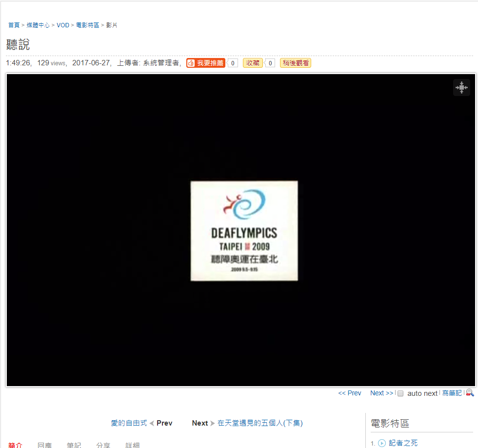Open the 詳細 tab
The image size is (478, 448).
pyautogui.click(x=132, y=445)
